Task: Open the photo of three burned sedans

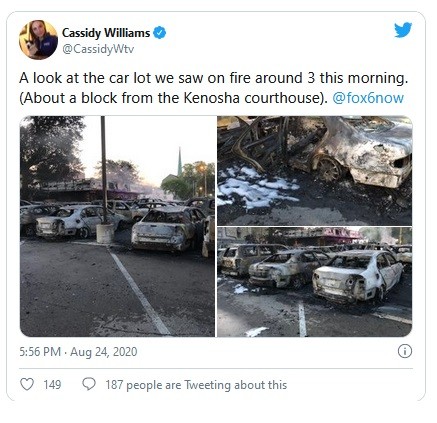Action: pos(315,282)
